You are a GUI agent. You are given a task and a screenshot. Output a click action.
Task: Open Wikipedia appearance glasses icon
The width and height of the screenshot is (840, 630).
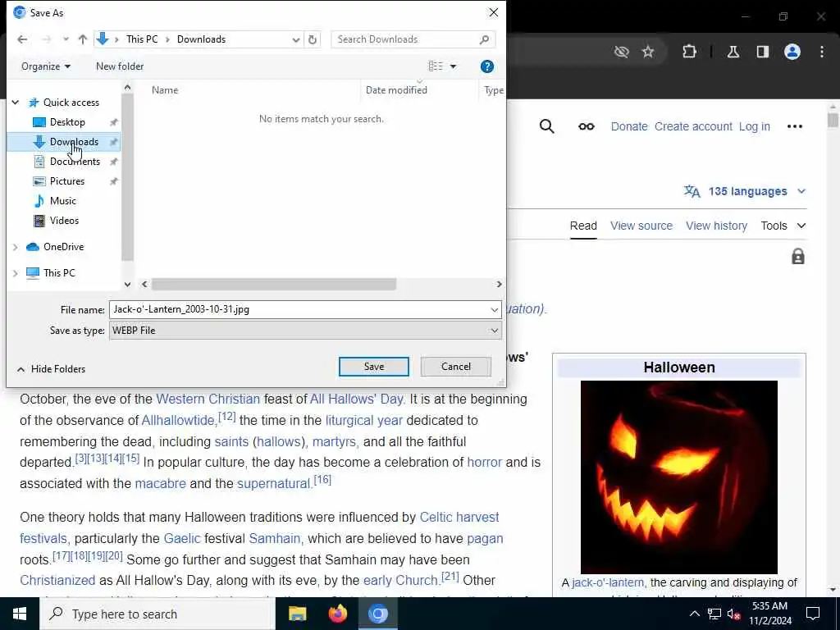pyautogui.click(x=586, y=126)
